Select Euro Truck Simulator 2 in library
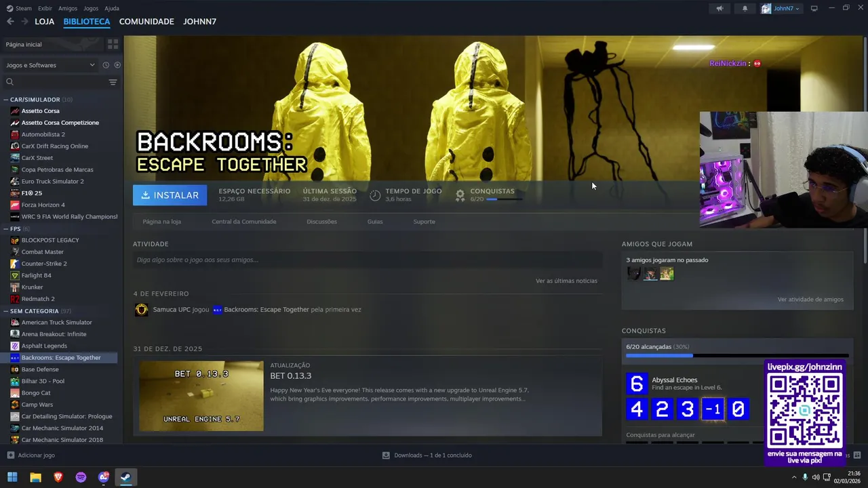 click(53, 182)
